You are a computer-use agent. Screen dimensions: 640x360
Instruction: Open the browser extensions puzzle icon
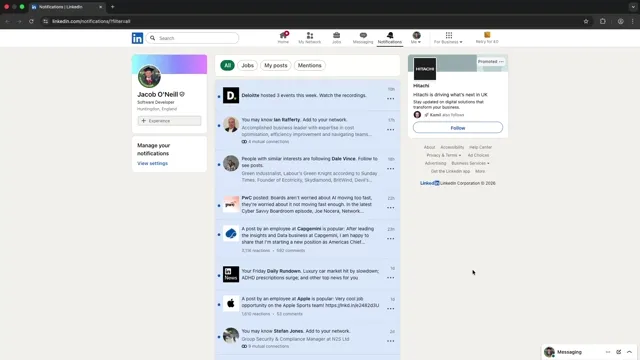point(602,21)
